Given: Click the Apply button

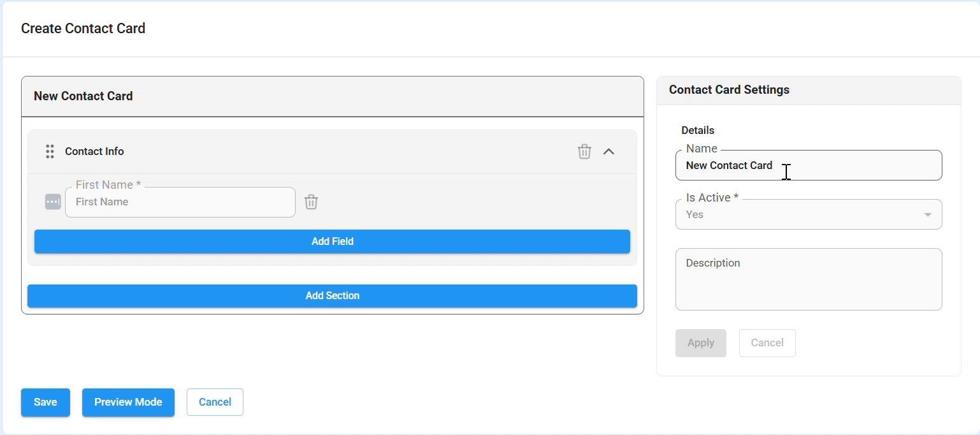Looking at the screenshot, I should click(x=701, y=343).
